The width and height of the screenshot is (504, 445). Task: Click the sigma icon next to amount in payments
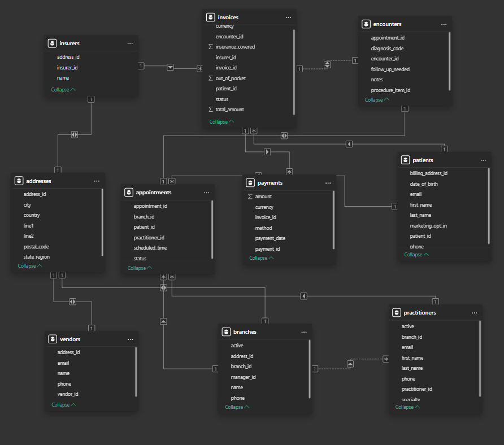[x=250, y=197]
